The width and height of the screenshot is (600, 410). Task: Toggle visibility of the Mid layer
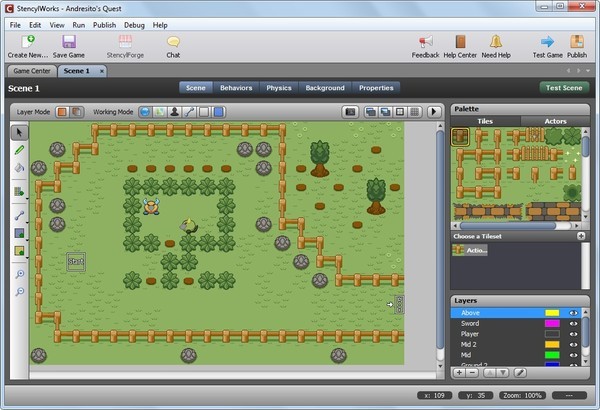tap(573, 355)
